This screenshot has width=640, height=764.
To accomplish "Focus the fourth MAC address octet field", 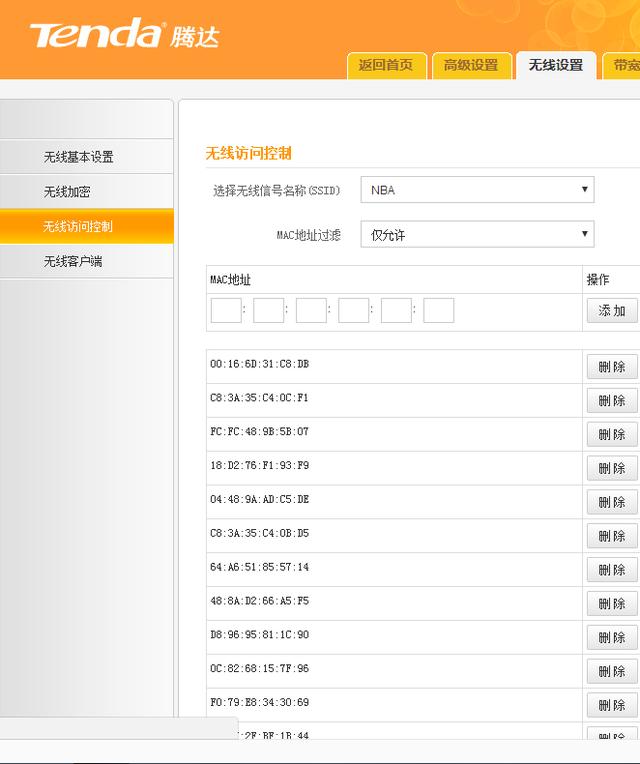I will 354,310.
